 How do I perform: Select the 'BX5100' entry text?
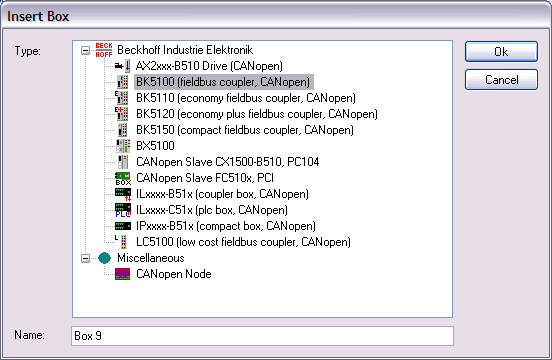[155, 146]
